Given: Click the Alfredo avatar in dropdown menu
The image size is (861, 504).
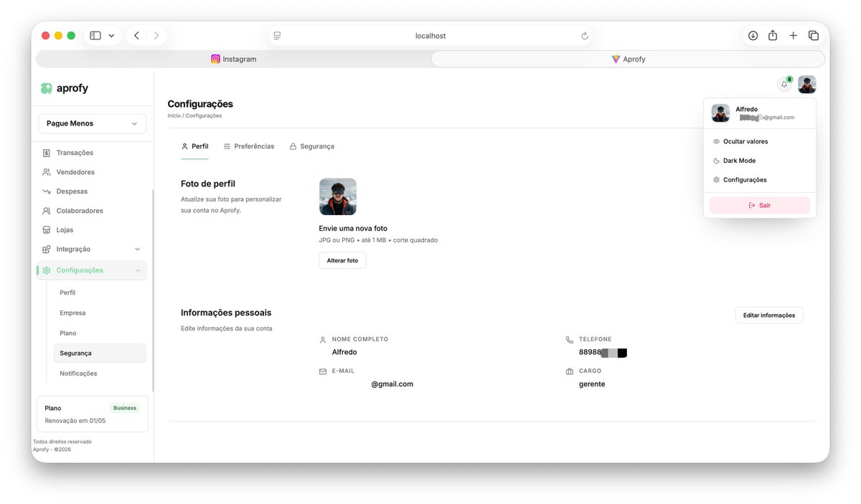Looking at the screenshot, I should click(x=720, y=113).
